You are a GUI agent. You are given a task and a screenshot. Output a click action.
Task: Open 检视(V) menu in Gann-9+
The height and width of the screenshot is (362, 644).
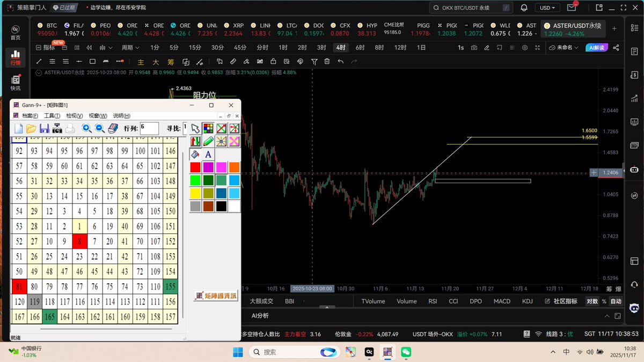[75, 116]
